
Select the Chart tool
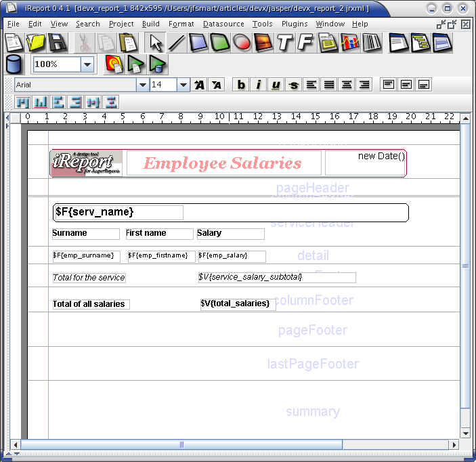click(349, 43)
